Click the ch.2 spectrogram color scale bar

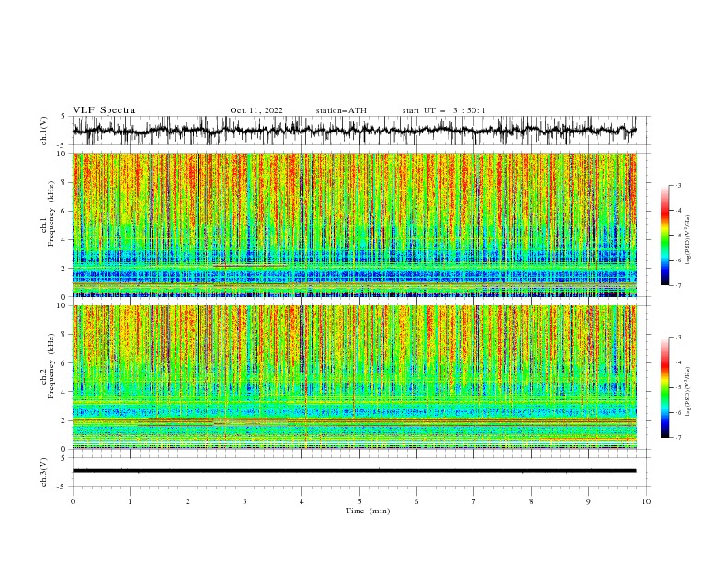click(x=665, y=387)
